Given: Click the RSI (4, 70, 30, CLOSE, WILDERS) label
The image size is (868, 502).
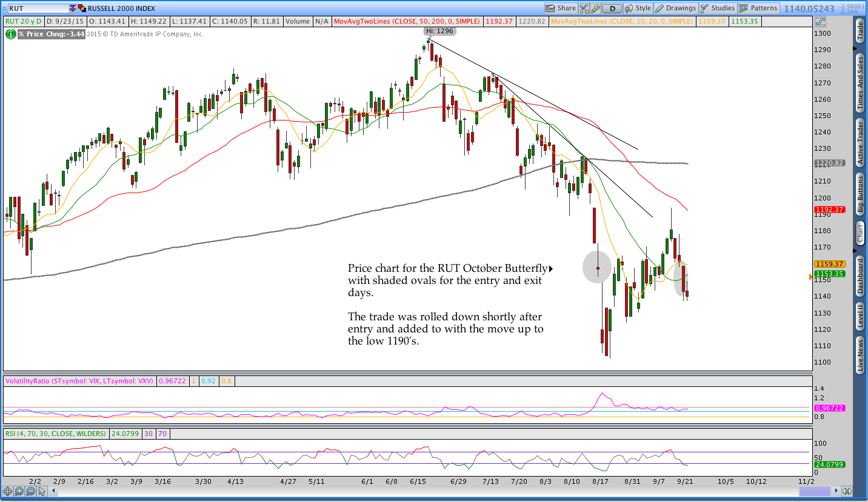Looking at the screenshot, I should click(x=55, y=434).
